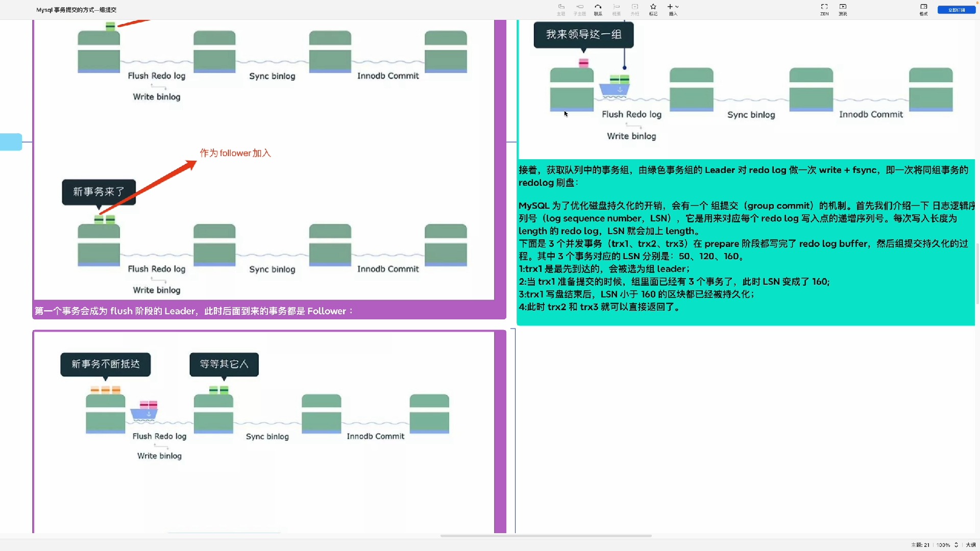Insert a summary using the 概要 tool
980x551 pixels.
(616, 9)
